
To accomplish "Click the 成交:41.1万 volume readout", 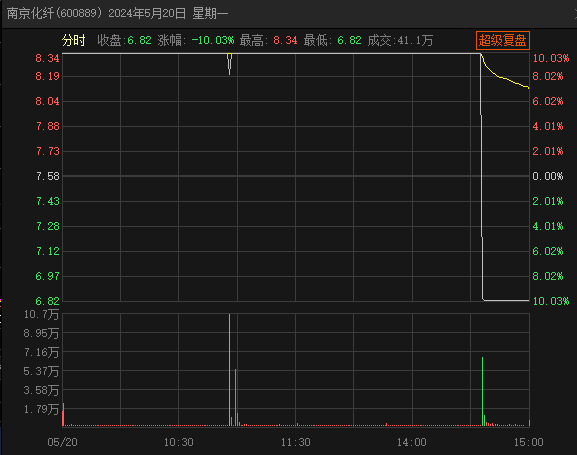I will tap(400, 40).
